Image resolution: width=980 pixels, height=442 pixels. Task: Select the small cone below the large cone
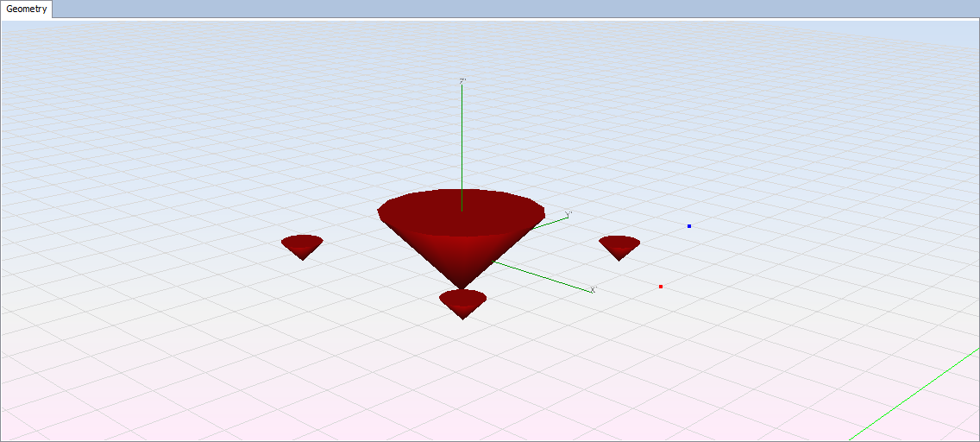(463, 304)
